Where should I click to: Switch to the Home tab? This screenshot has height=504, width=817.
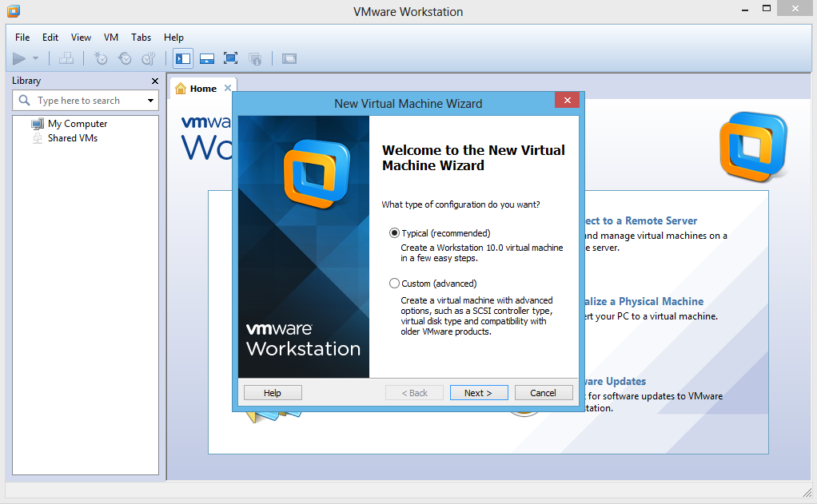click(203, 89)
